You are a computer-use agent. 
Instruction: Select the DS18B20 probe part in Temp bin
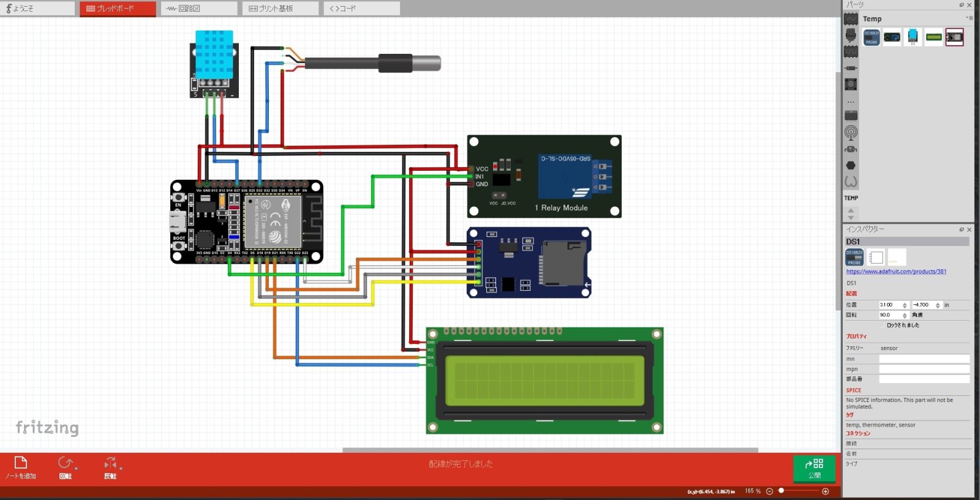(x=871, y=37)
